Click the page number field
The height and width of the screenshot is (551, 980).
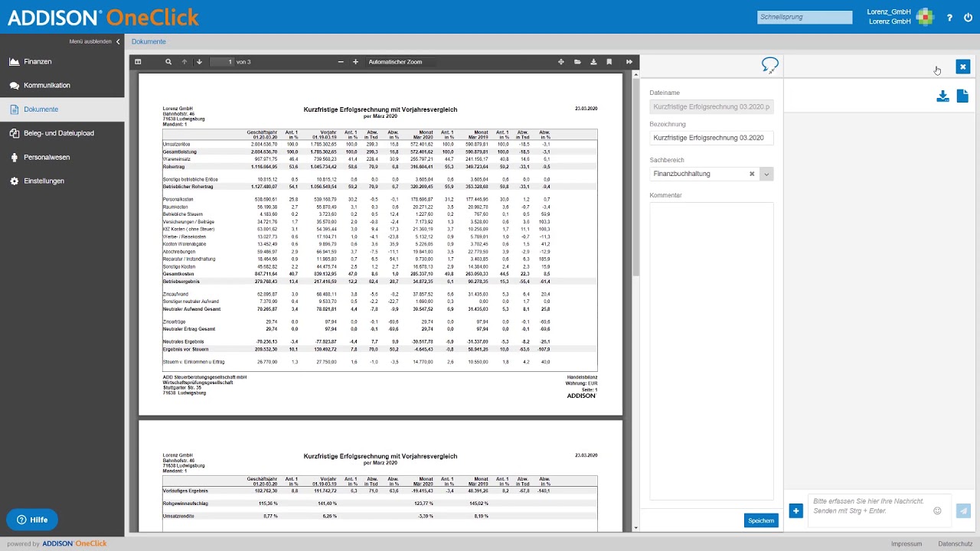[x=221, y=62]
